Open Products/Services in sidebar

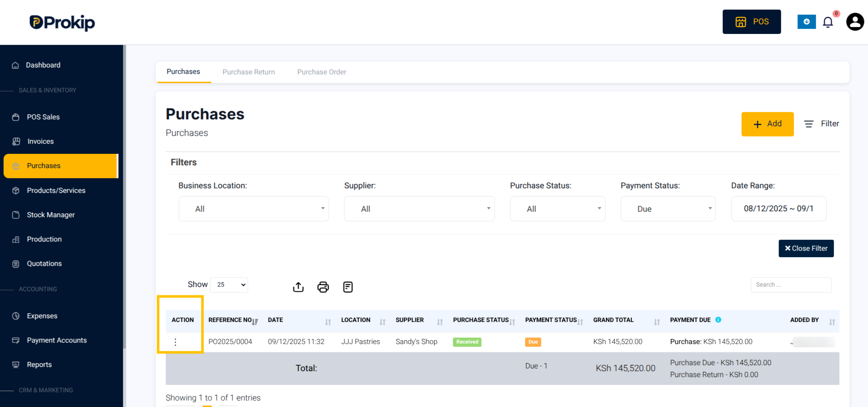pos(56,191)
